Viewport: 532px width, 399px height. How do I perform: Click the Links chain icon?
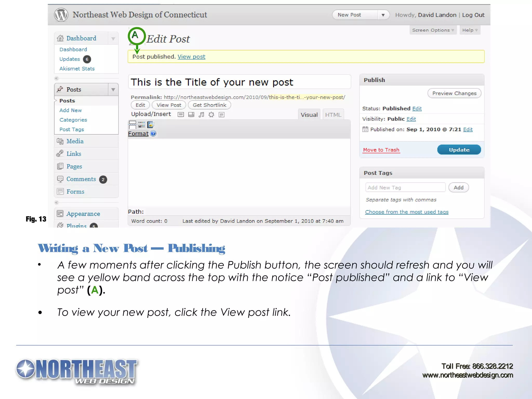tap(60, 154)
